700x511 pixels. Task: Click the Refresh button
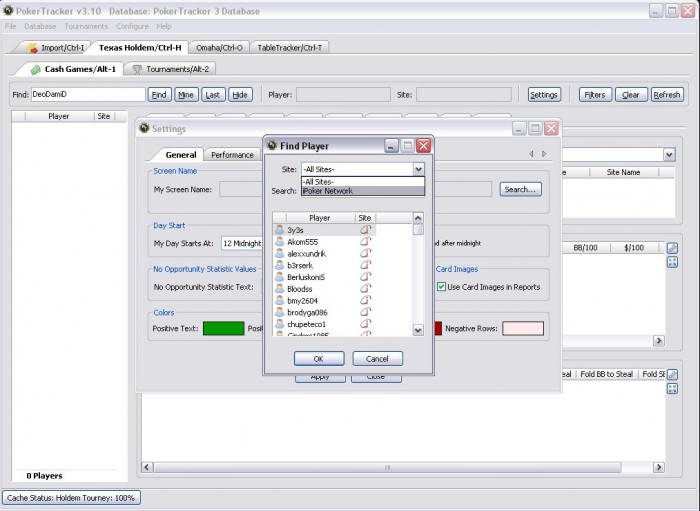click(x=667, y=95)
